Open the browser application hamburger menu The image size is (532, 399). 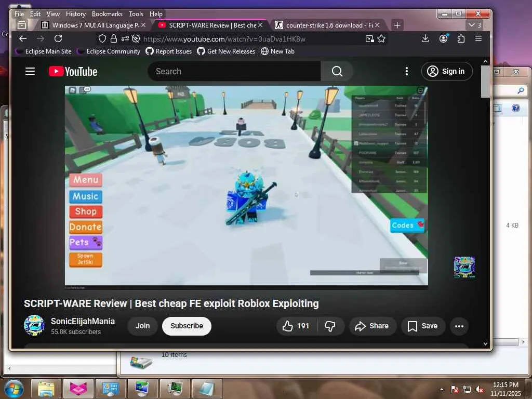tap(478, 38)
